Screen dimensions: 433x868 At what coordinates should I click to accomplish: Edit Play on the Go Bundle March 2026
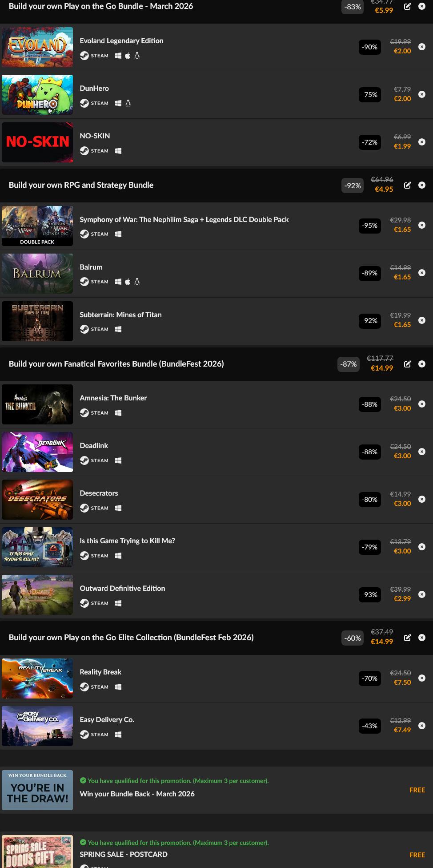click(407, 6)
